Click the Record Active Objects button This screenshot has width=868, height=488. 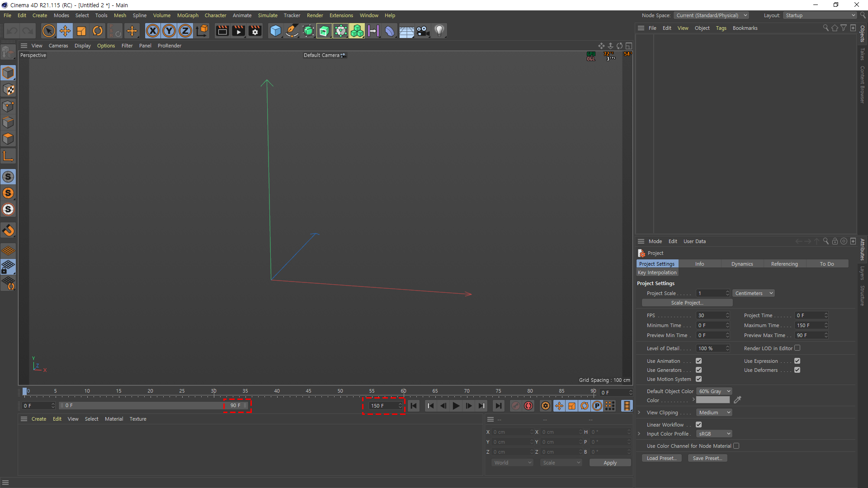pyautogui.click(x=516, y=406)
